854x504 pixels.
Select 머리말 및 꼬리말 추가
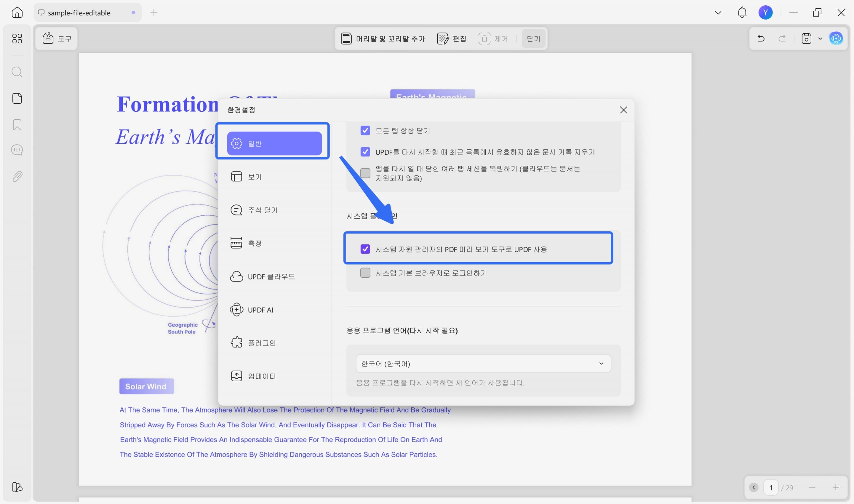tap(383, 39)
